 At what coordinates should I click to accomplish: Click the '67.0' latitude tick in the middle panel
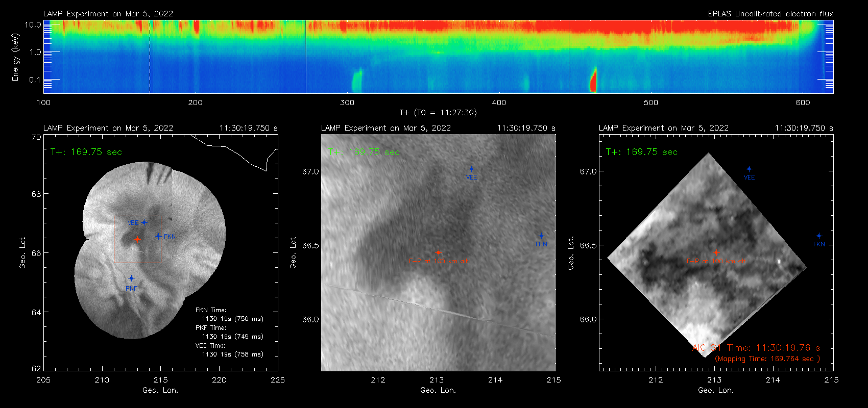pos(310,172)
